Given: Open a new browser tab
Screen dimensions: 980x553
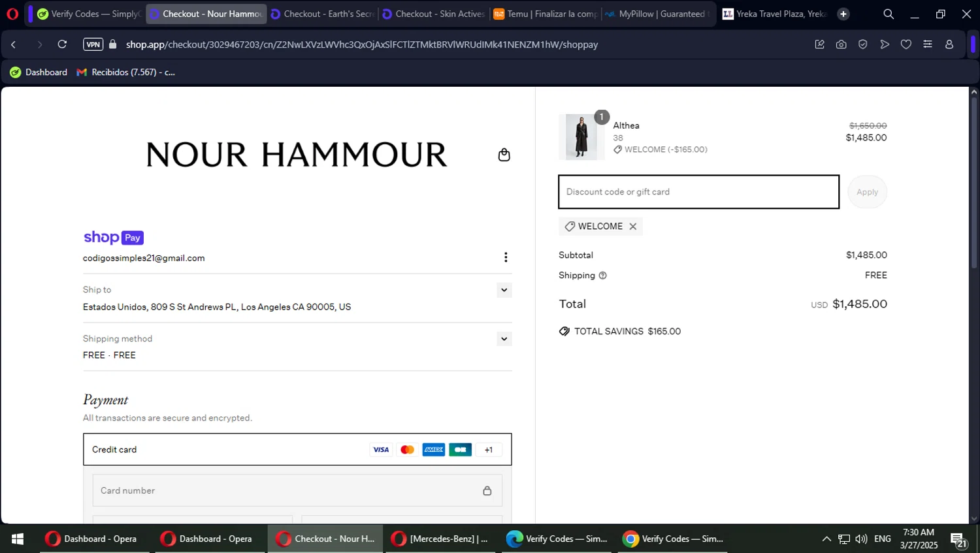Looking at the screenshot, I should 843,14.
